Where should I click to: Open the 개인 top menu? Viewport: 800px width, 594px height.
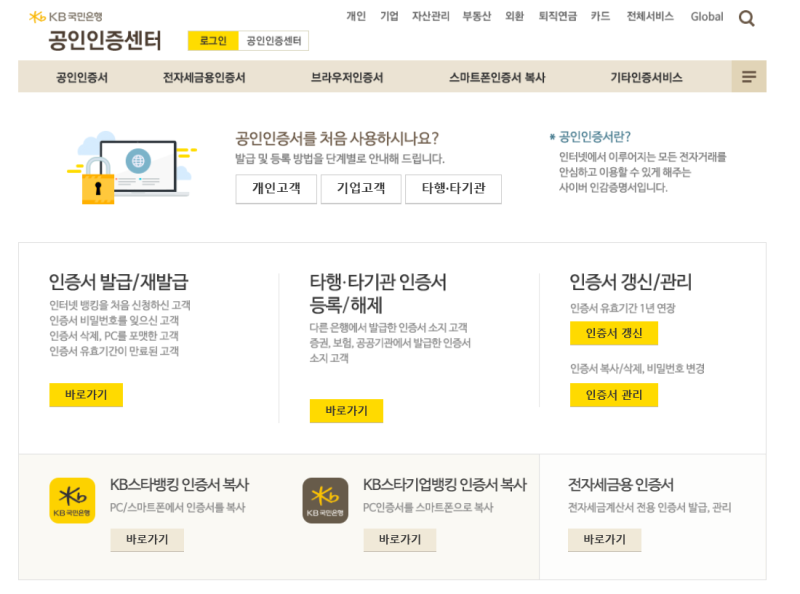click(x=356, y=16)
